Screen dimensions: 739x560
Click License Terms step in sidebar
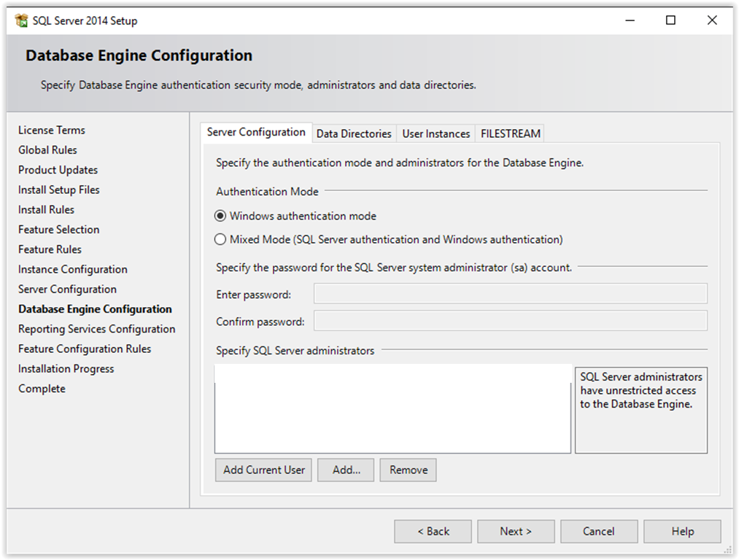pos(52,130)
